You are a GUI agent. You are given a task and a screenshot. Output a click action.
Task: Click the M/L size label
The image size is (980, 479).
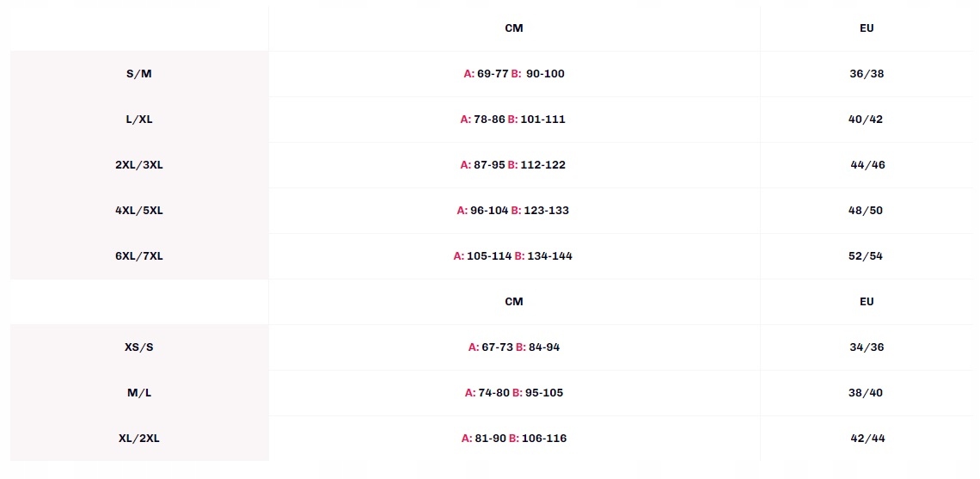coord(138,393)
